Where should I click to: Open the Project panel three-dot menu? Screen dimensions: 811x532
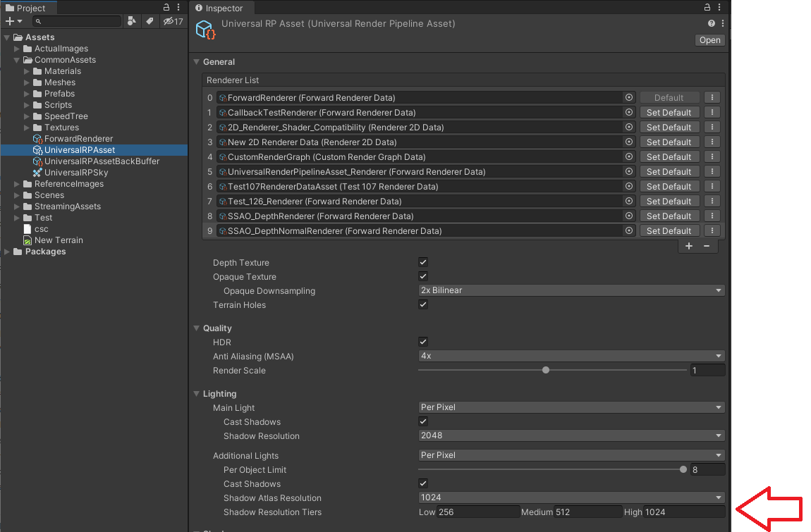tap(178, 7)
